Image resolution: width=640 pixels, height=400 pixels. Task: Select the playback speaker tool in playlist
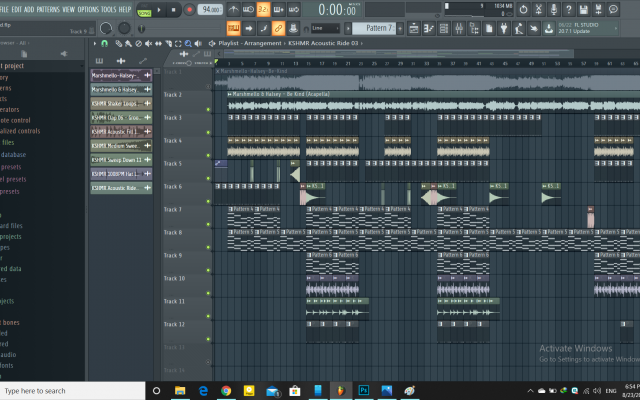click(x=198, y=43)
